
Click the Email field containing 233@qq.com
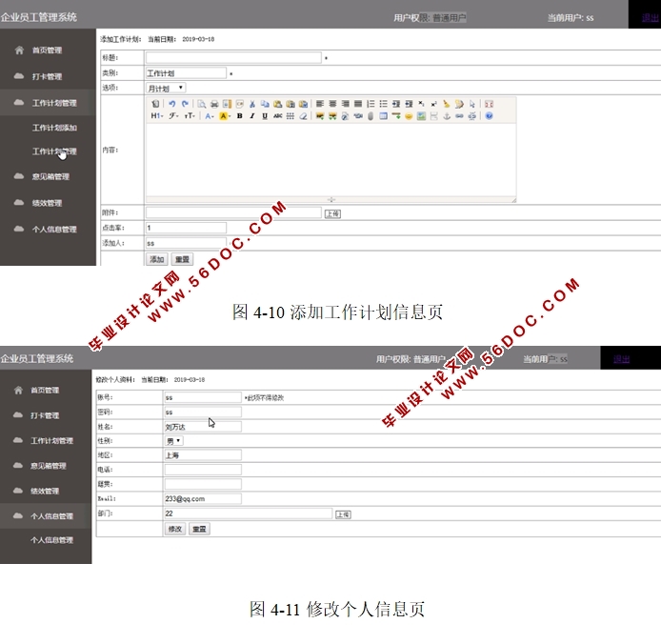coord(202,498)
